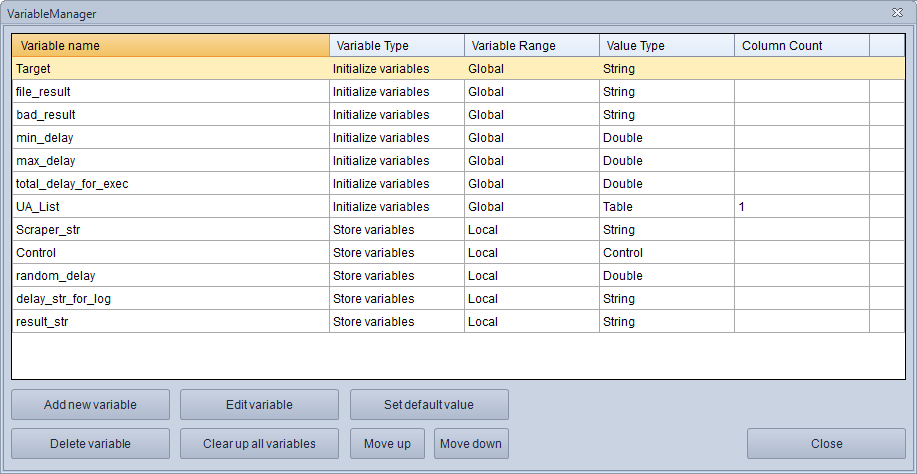Click the Close button at bottom right
Viewport: 917px width, 474px height.
coord(826,444)
